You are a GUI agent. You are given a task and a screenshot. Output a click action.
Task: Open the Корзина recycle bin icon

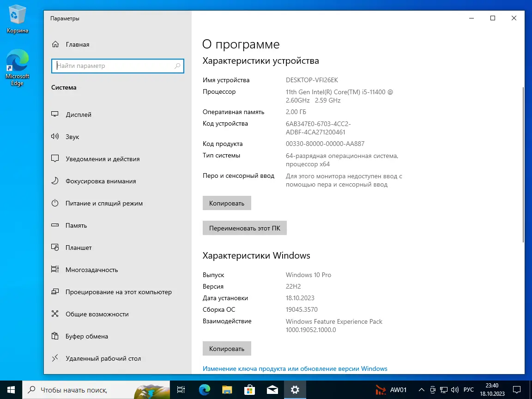point(17,19)
